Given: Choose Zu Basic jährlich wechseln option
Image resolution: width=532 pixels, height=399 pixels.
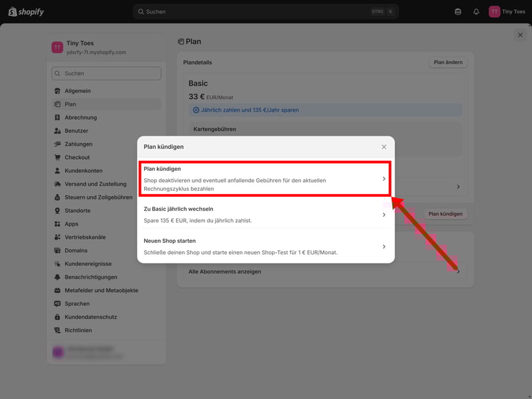Looking at the screenshot, I should click(x=265, y=214).
